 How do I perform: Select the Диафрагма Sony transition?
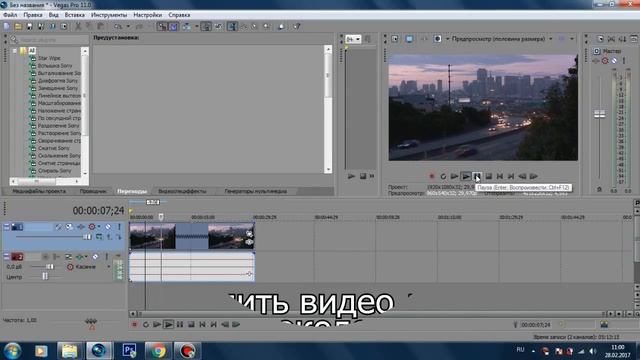58,81
